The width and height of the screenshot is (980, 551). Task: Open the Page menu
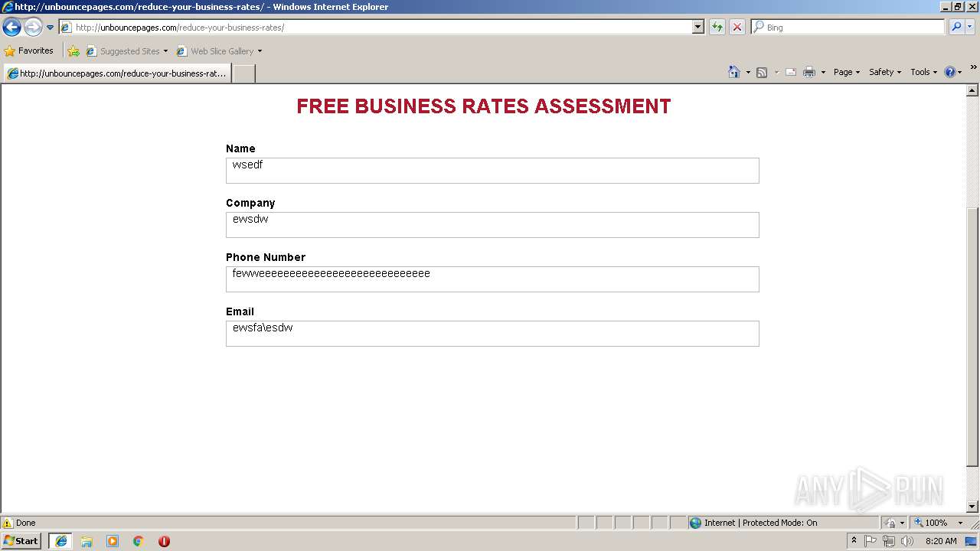tap(846, 72)
